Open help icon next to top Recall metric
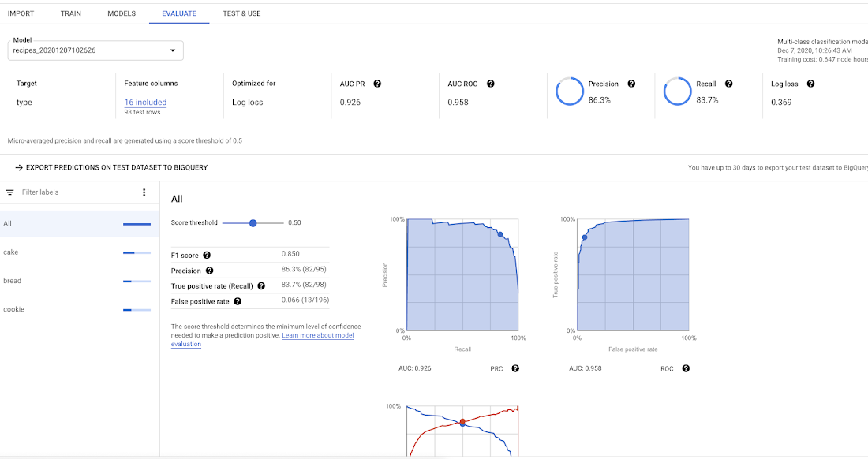The width and height of the screenshot is (868, 459). [x=728, y=84]
